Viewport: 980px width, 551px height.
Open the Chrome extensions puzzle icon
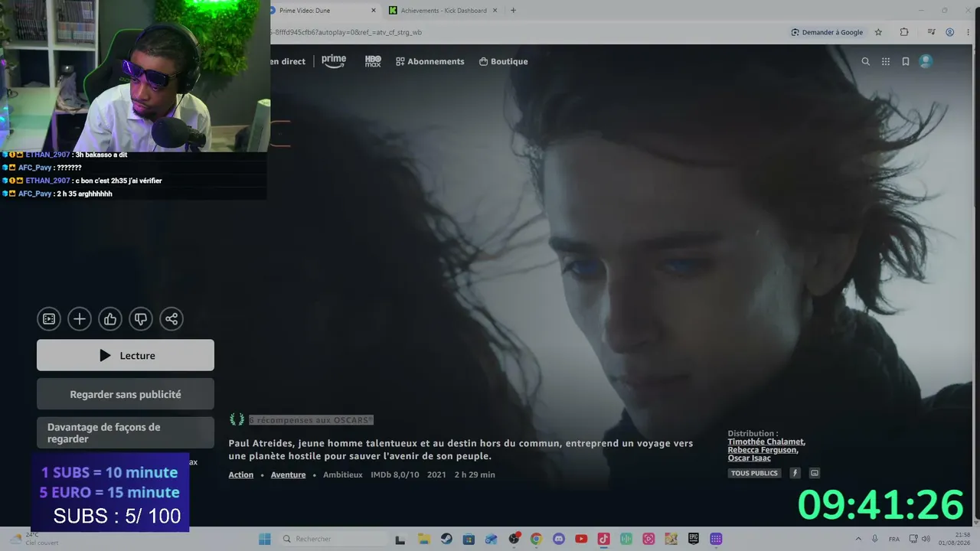(904, 32)
